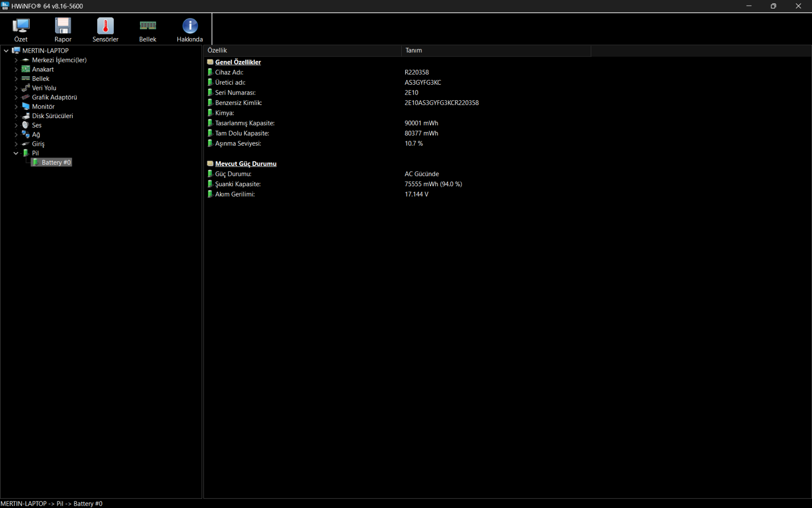Click the Genel Özellikler heading

click(x=238, y=62)
